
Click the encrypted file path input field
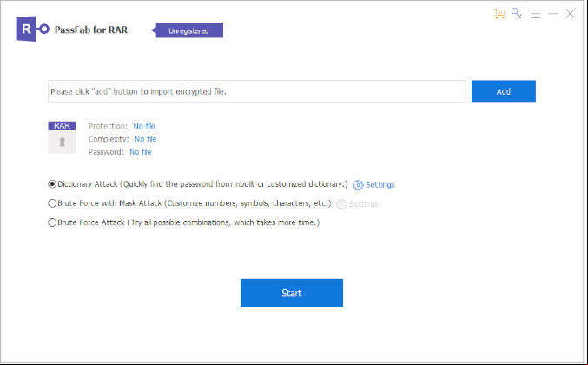pyautogui.click(x=256, y=91)
